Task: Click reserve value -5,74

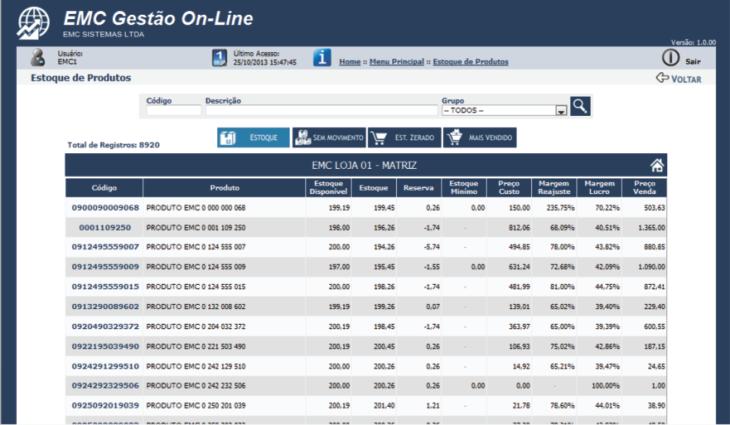Action: 431,247
